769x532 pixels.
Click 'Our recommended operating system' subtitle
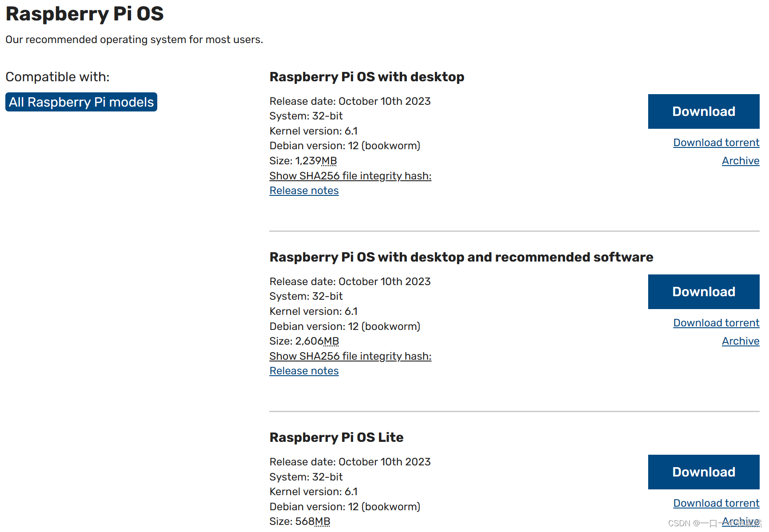[x=134, y=40]
